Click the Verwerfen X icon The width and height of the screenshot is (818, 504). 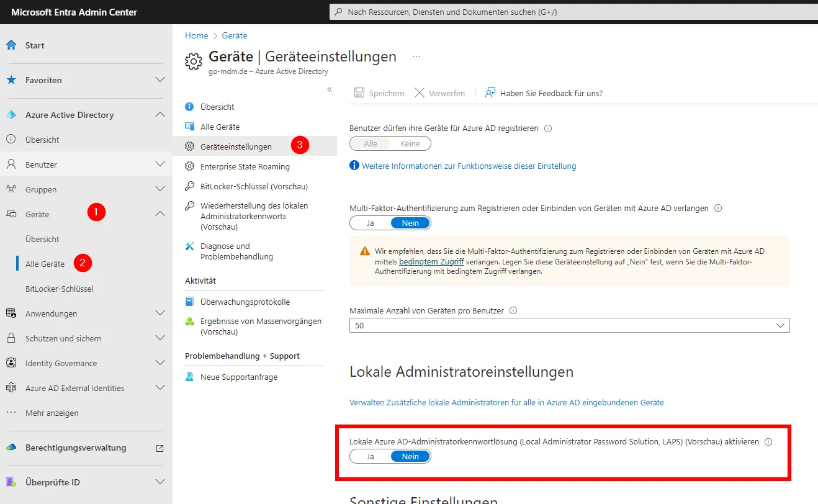tap(420, 93)
